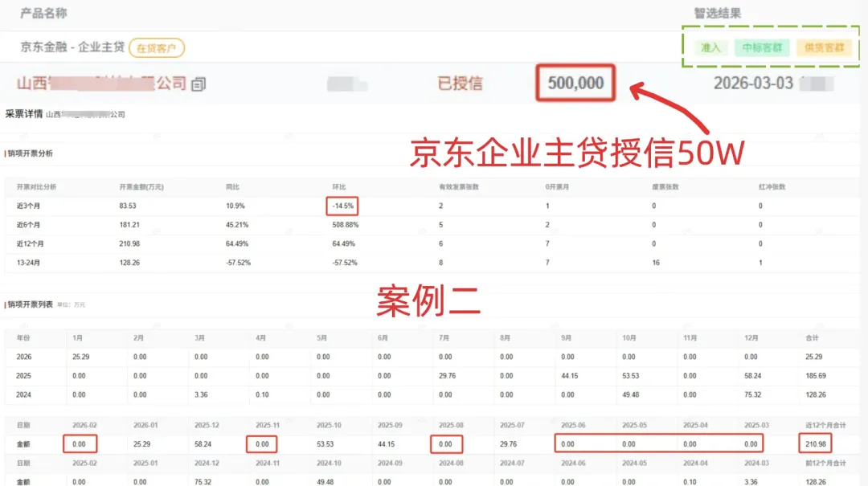Select the 供货客群 result tag

coord(825,47)
